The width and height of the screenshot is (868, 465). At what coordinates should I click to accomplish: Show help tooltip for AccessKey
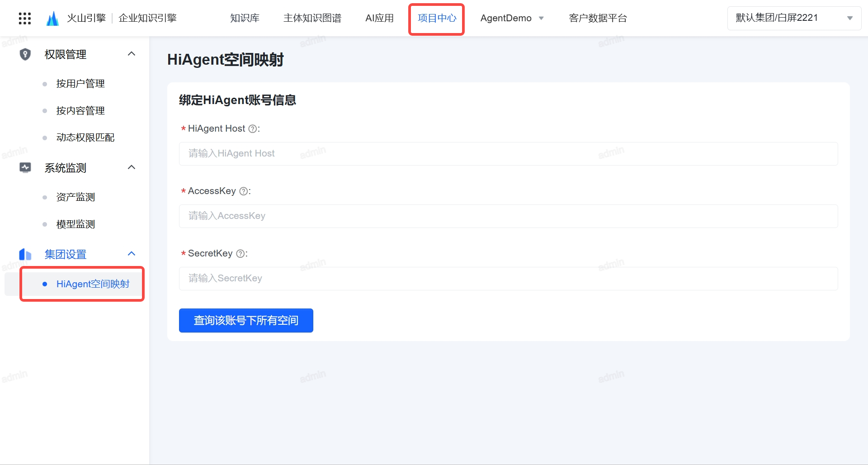243,191
